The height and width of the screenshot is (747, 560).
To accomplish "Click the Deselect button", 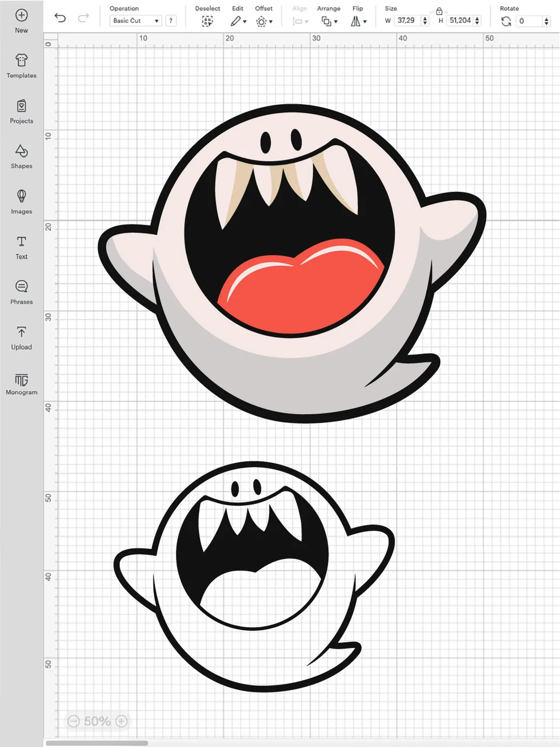I will pyautogui.click(x=207, y=21).
